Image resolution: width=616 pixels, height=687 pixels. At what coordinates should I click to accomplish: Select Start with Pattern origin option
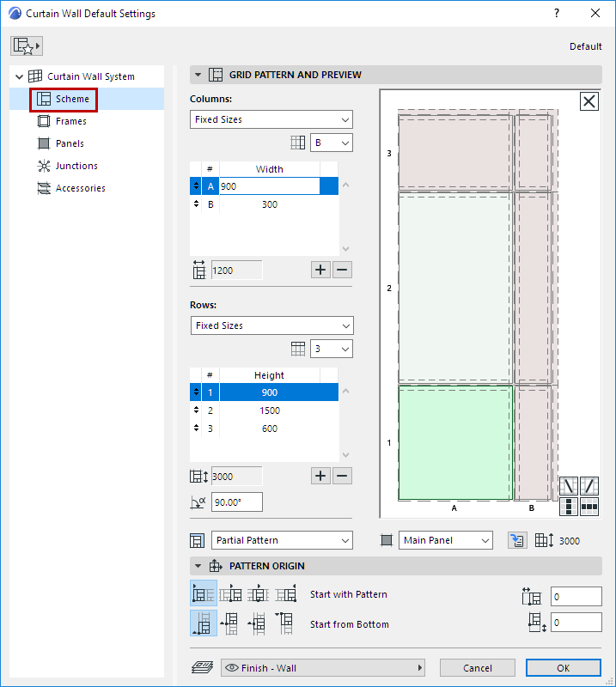click(204, 593)
